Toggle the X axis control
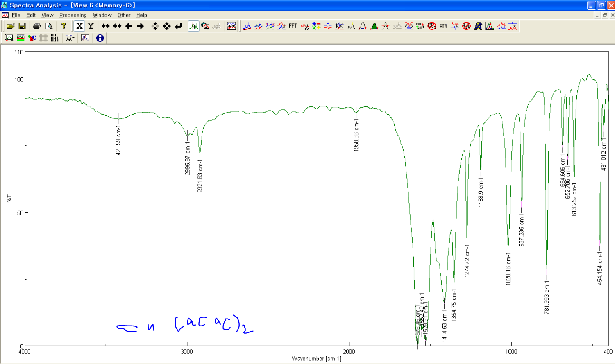Screen dimensions: 615x364 pyautogui.click(x=79, y=26)
